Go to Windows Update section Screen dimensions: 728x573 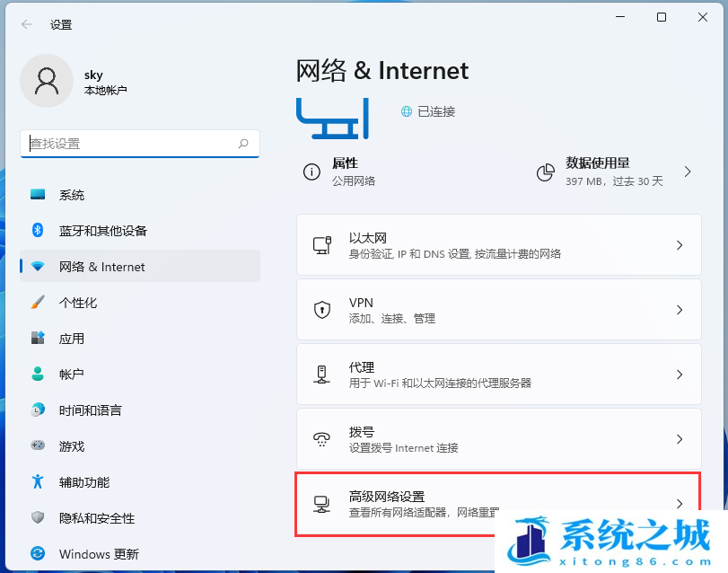99,554
